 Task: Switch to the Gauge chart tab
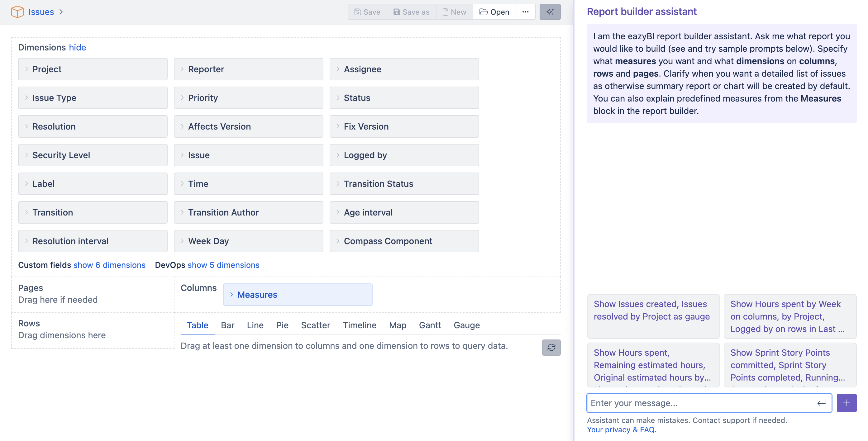[467, 325]
